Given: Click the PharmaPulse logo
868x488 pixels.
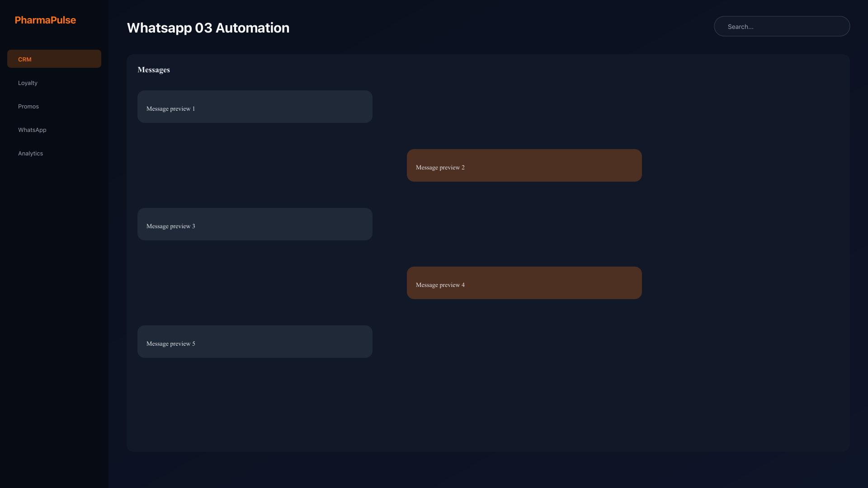Looking at the screenshot, I should (x=45, y=20).
